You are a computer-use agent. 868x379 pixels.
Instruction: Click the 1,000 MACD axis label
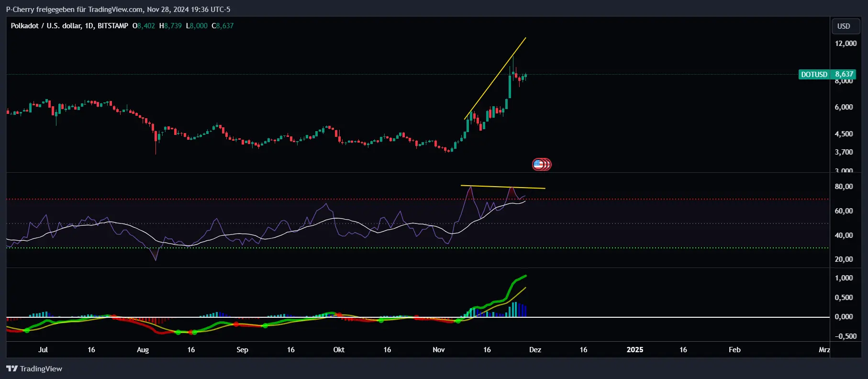point(844,278)
